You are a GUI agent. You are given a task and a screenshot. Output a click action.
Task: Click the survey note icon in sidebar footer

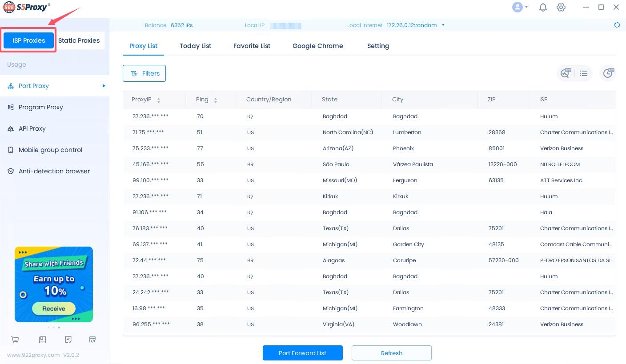pos(68,339)
